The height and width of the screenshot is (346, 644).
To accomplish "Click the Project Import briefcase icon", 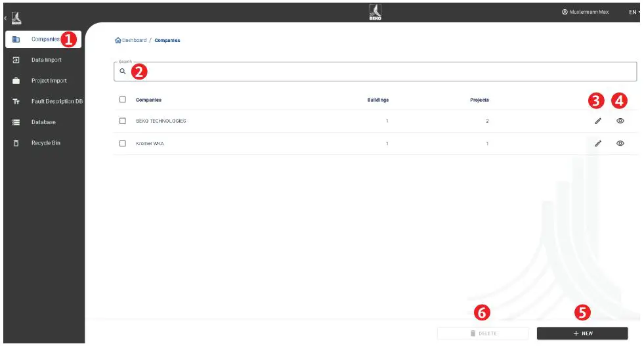I will 16,81.
